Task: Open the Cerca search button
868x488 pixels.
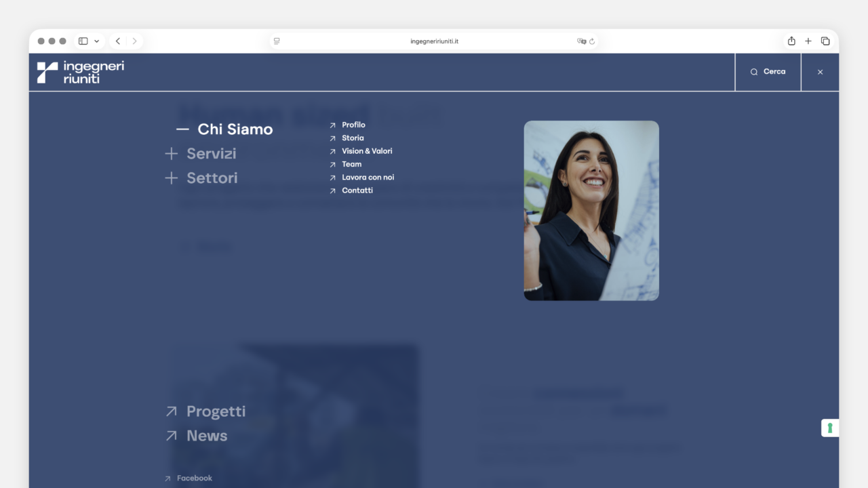Action: point(768,72)
